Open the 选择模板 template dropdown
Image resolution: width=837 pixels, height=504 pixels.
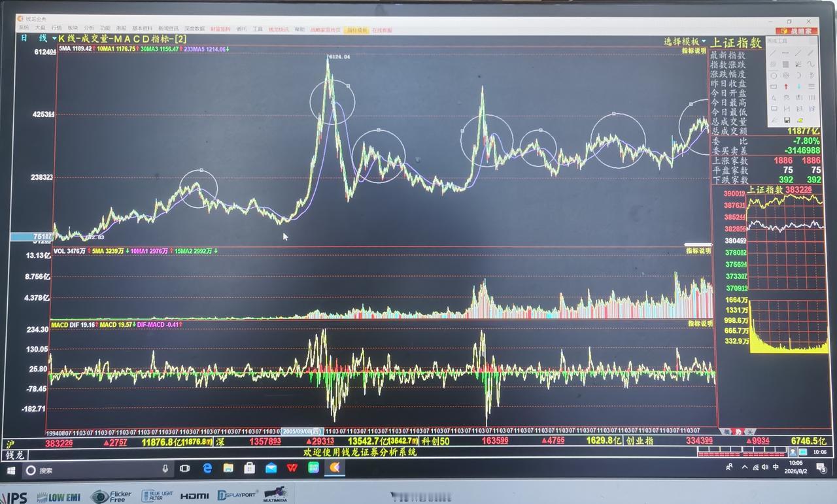coord(685,41)
